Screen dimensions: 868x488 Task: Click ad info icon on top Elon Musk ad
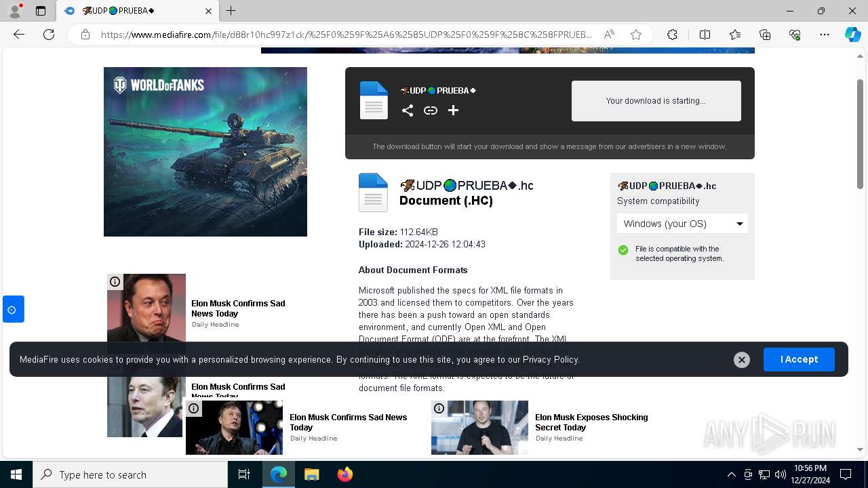[115, 281]
